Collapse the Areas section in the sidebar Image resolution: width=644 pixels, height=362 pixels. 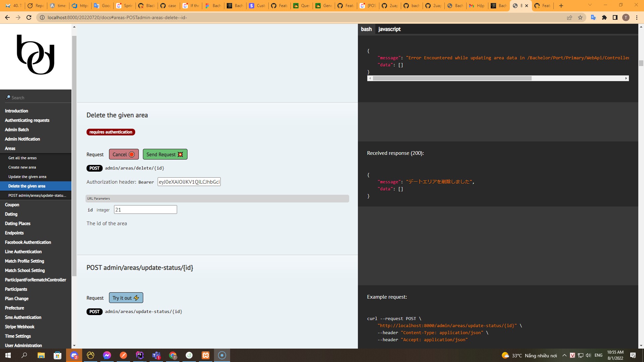(x=10, y=148)
